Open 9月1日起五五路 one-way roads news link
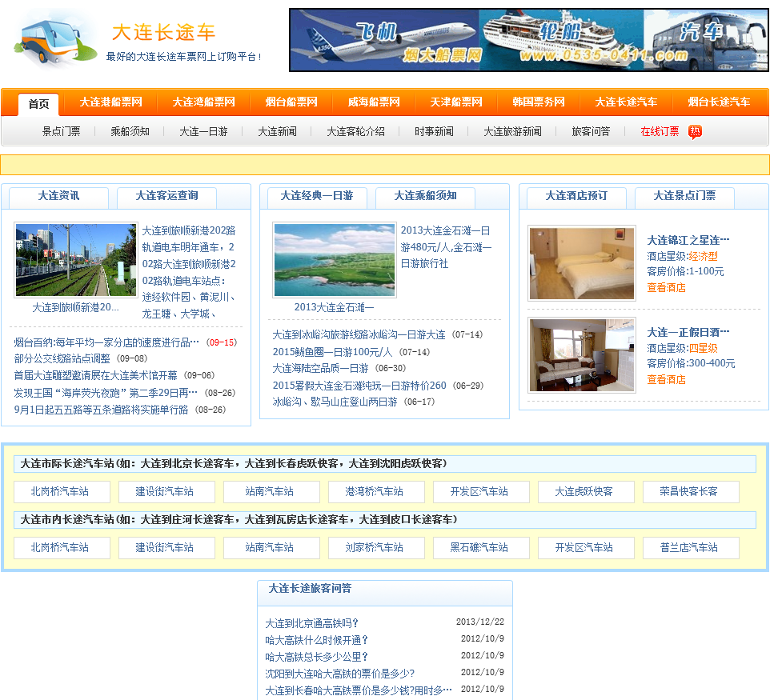The width and height of the screenshot is (770, 700). tap(101, 410)
